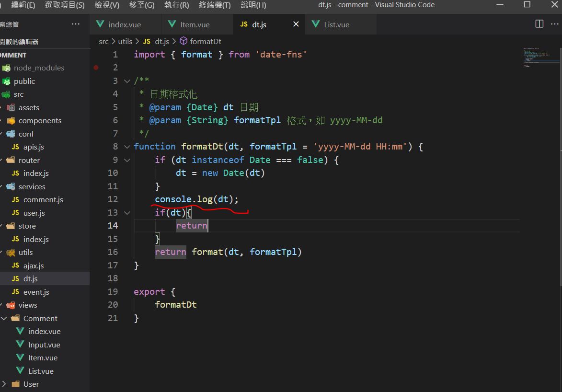Fold the if block at line 13
The height and width of the screenshot is (392, 562).
[x=127, y=213]
